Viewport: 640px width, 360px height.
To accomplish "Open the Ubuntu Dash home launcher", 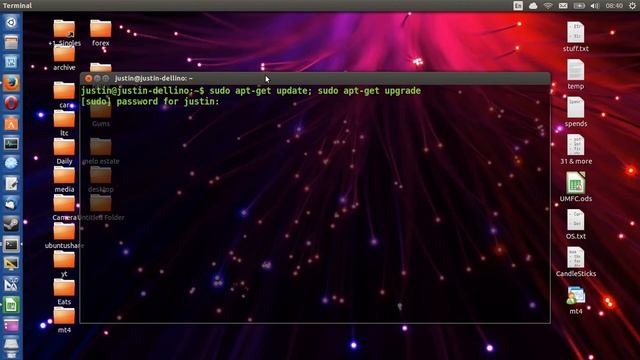I will [x=11, y=22].
